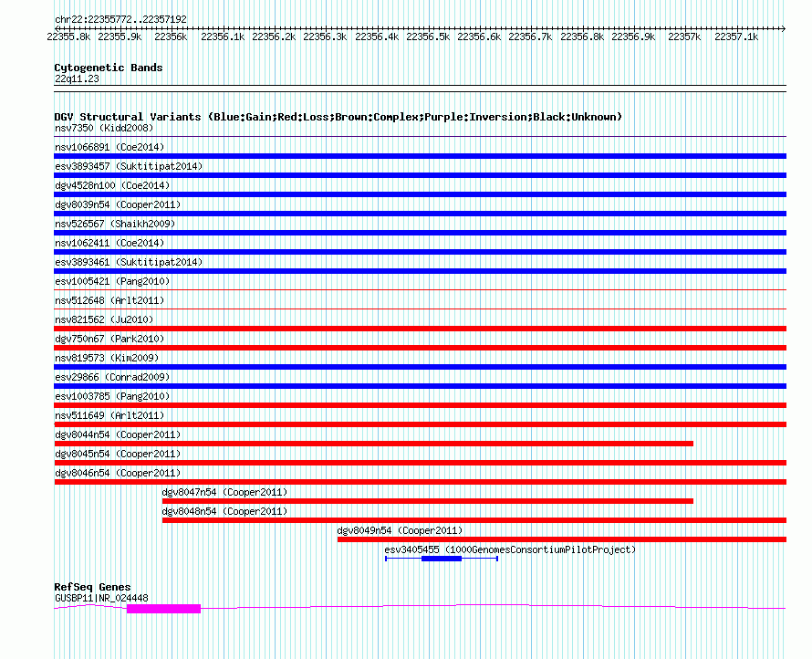Click the Cytogenetic Bands track title

tap(109, 68)
